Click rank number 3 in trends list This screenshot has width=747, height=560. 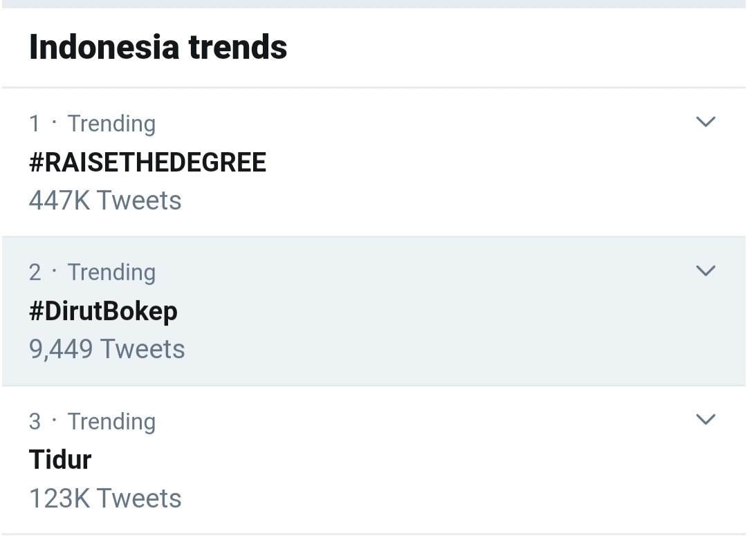(x=35, y=421)
